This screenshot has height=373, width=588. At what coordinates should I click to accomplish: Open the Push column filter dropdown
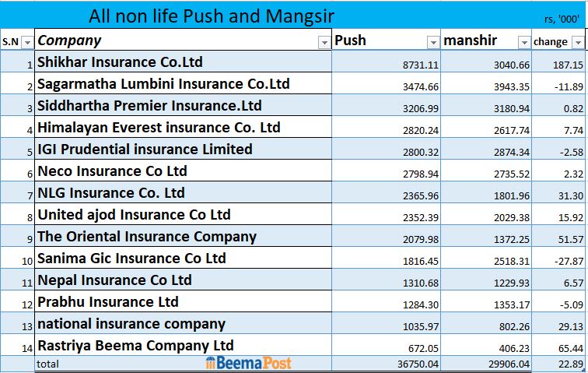(433, 42)
